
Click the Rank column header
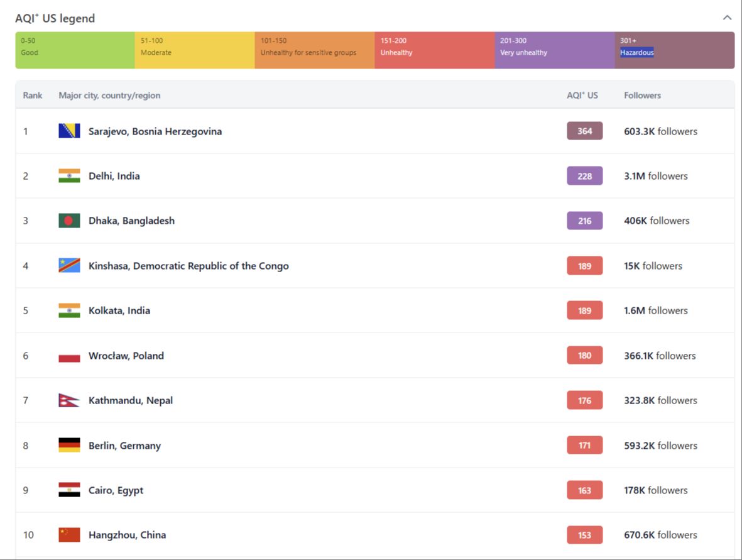33,96
